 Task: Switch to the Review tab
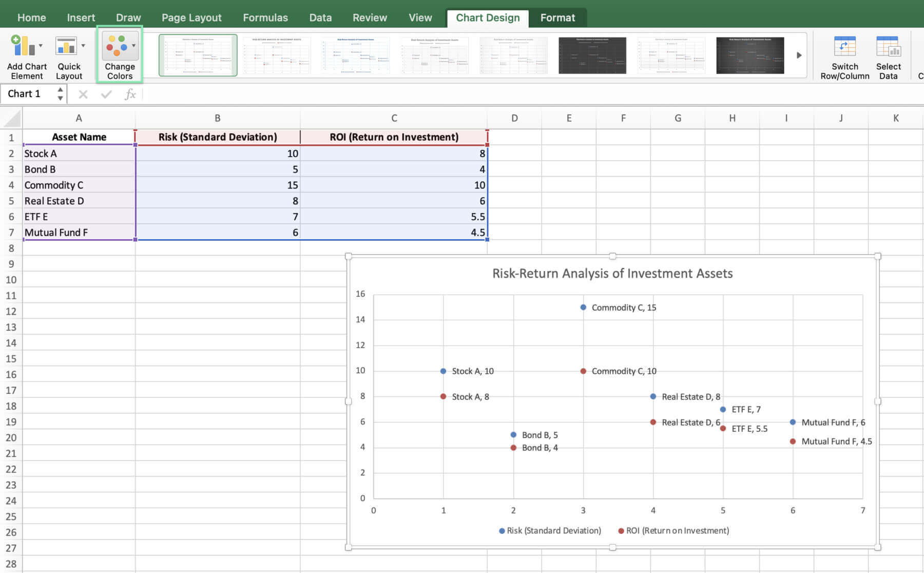coord(370,17)
